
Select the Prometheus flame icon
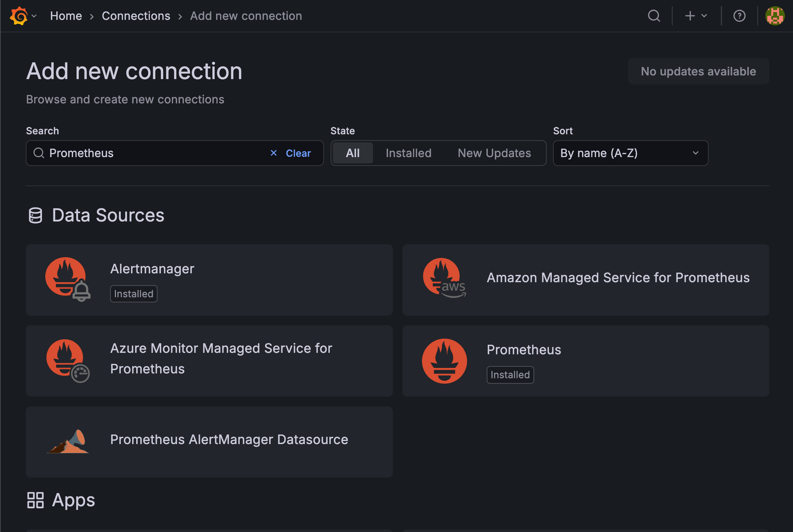[444, 361]
